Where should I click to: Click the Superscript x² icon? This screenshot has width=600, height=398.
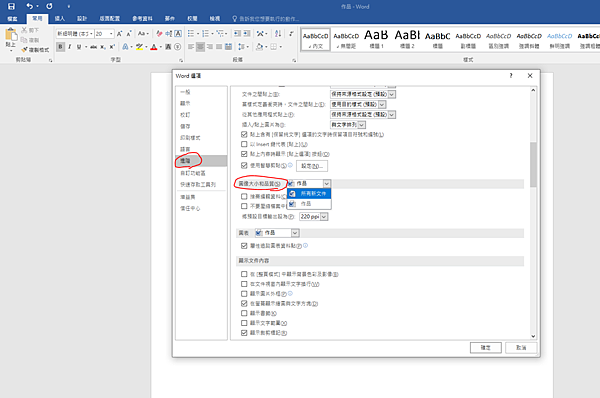112,47
